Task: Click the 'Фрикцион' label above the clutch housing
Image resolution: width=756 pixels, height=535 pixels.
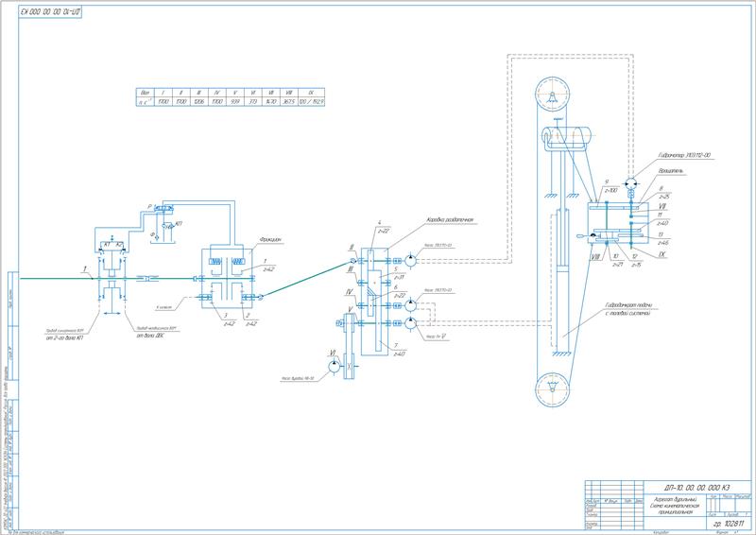Action: click(270, 239)
